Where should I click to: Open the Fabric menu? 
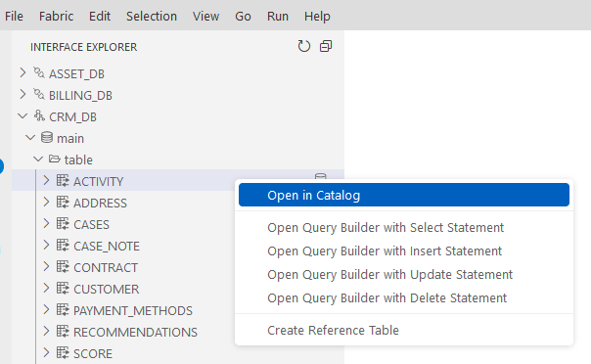point(56,17)
